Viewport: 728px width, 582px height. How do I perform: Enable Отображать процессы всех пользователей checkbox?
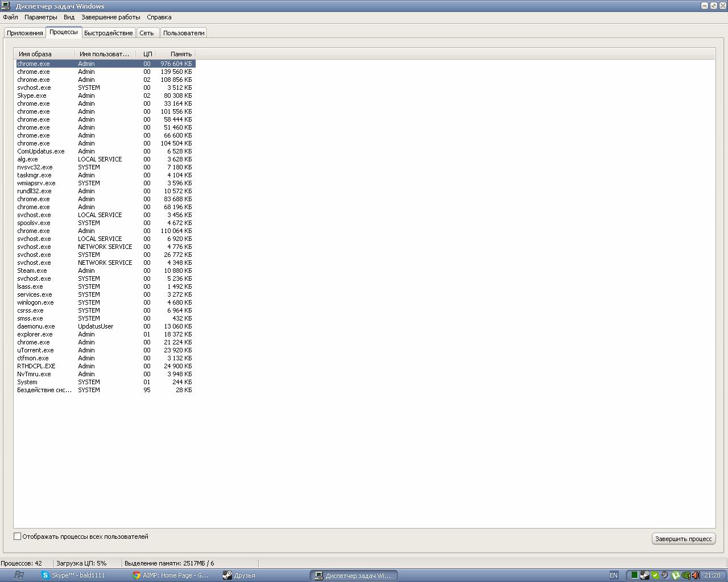coord(18,536)
